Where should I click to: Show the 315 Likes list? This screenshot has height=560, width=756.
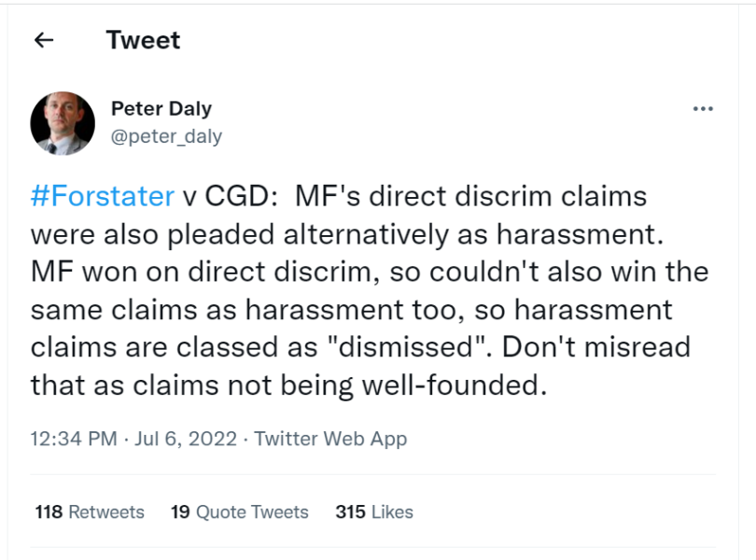373,511
